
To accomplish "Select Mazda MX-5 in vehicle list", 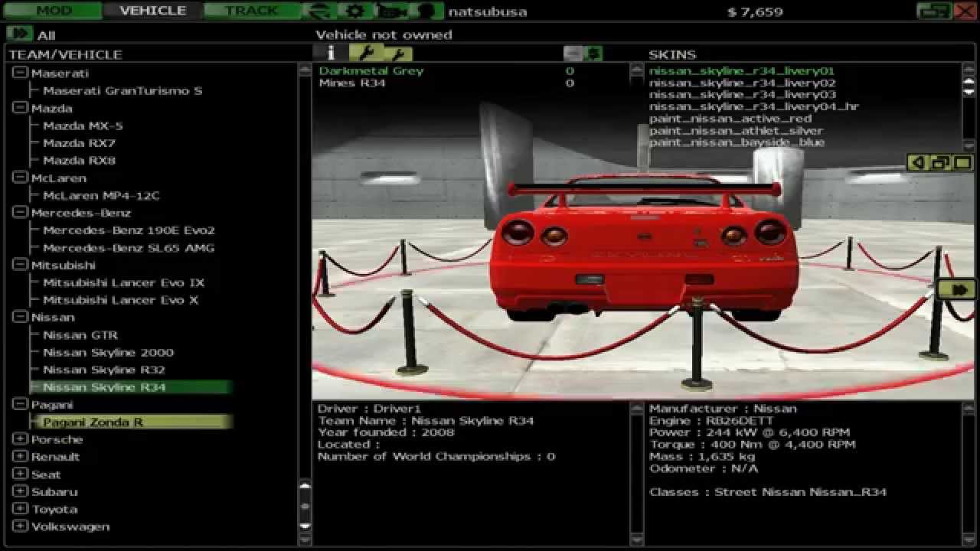I will coord(83,126).
